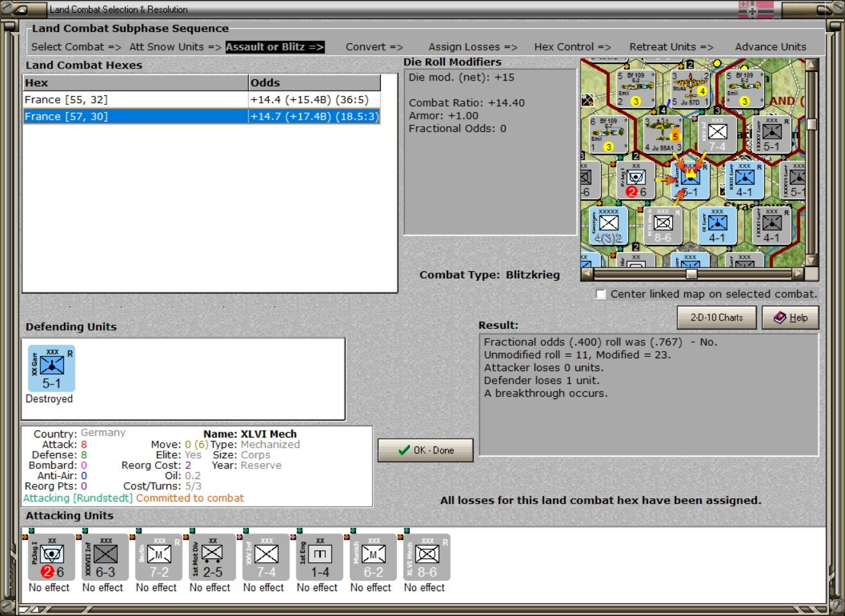Viewport: 845px width, 616px height.
Task: Click the 'Combat Ratio: +14.40' text
Action: (467, 103)
